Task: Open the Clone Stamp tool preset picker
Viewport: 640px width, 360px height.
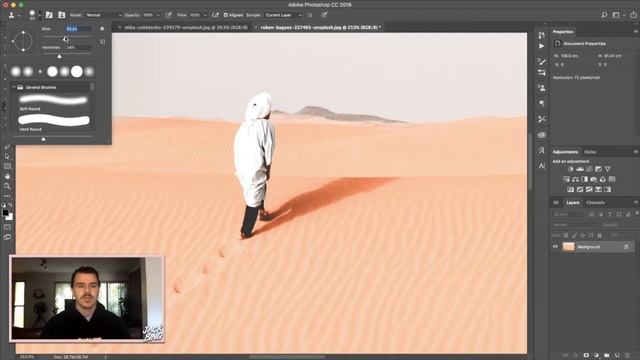Action: [13, 15]
